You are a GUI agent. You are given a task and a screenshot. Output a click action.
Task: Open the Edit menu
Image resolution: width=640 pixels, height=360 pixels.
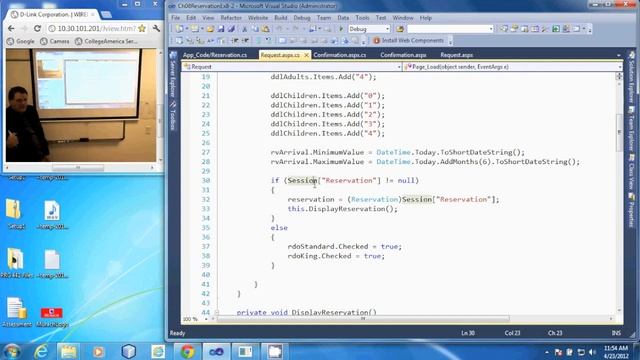[x=191, y=18]
